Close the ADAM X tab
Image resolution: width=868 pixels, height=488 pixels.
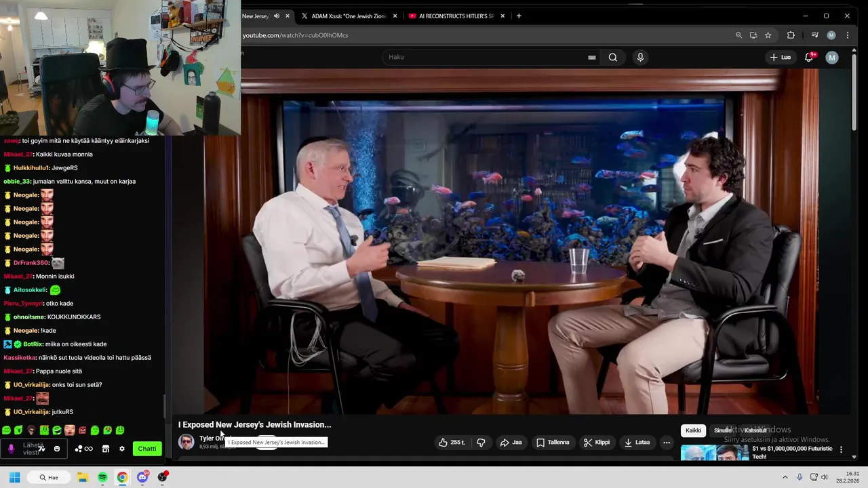click(x=395, y=16)
